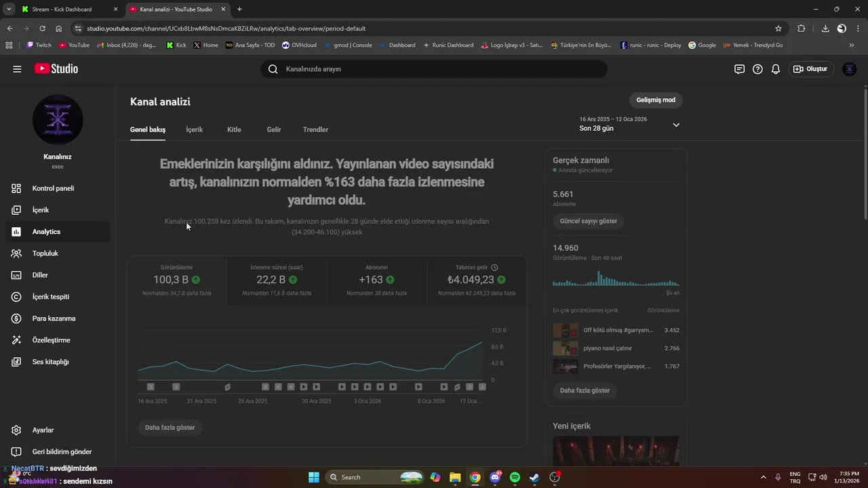The image size is (868, 488).
Task: Switch to the Trendler tab
Action: (315, 129)
